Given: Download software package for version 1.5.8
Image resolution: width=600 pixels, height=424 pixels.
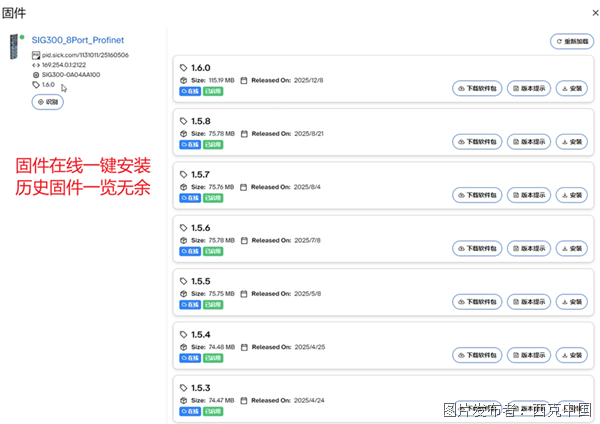Looking at the screenshot, I should pyautogui.click(x=477, y=142).
